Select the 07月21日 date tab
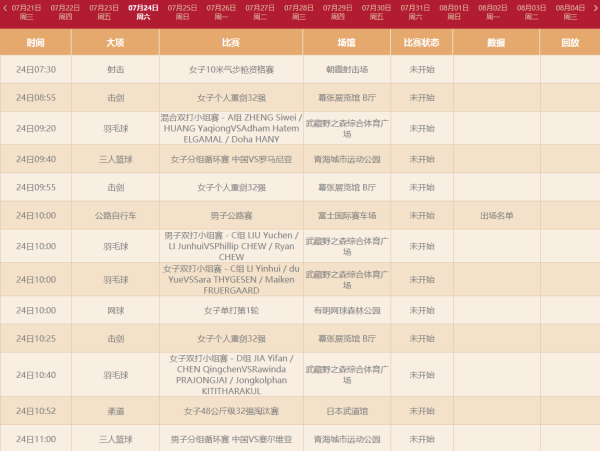The image size is (600, 451). click(26, 12)
